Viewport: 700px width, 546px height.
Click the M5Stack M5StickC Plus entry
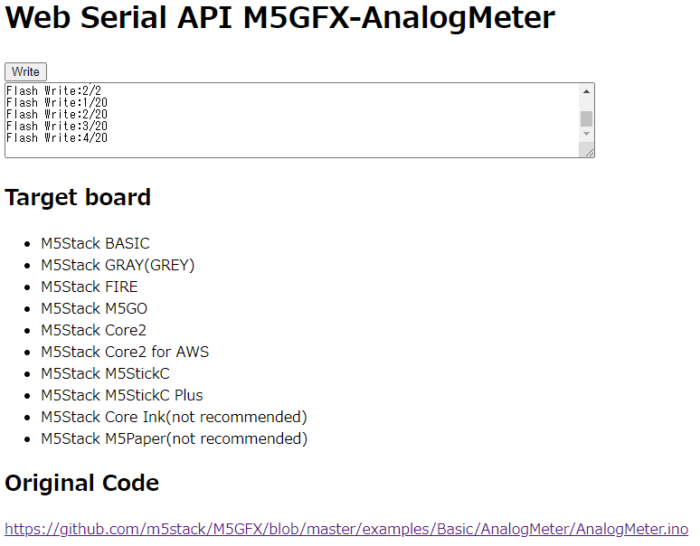tap(122, 395)
